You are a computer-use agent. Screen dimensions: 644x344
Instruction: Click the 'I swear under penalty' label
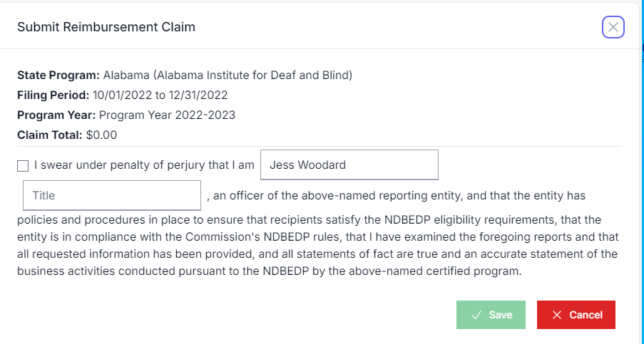point(143,165)
